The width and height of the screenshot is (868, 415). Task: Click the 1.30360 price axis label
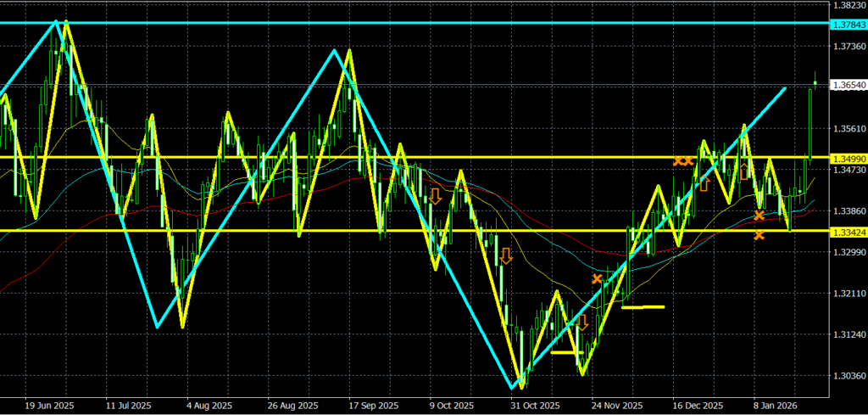tap(849, 376)
